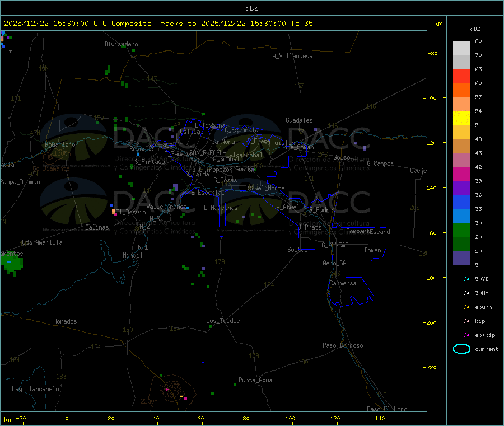Click the A_Villanueva place label
Screen dimensions: 504x426
292,56
